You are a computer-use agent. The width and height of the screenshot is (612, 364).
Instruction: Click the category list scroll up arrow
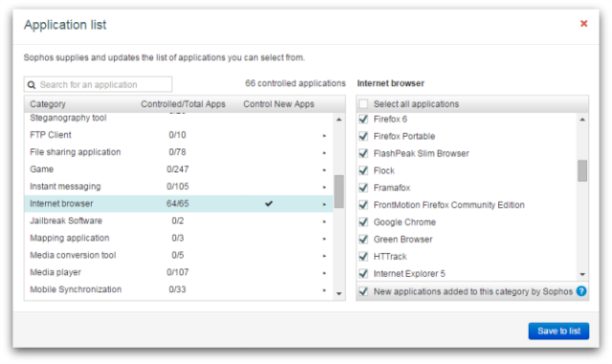[339, 119]
